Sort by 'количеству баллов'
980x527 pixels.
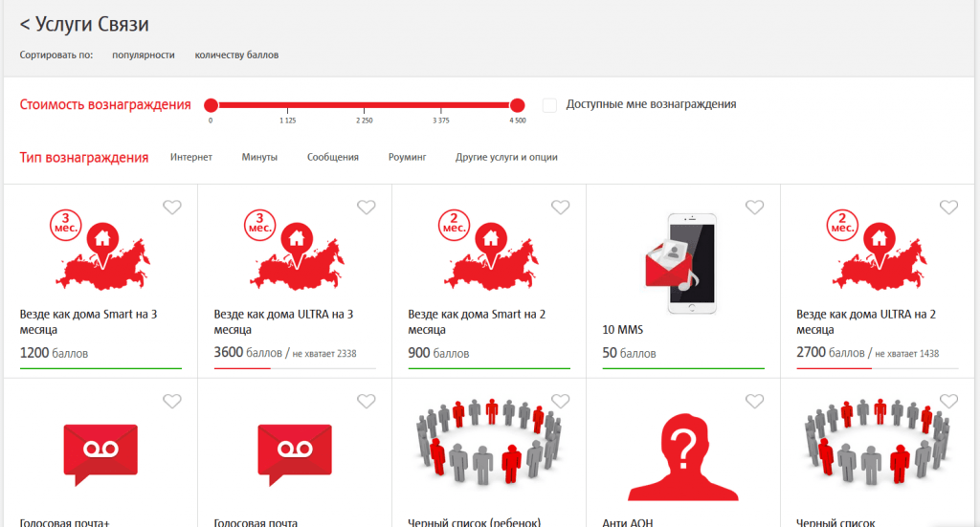(x=236, y=55)
